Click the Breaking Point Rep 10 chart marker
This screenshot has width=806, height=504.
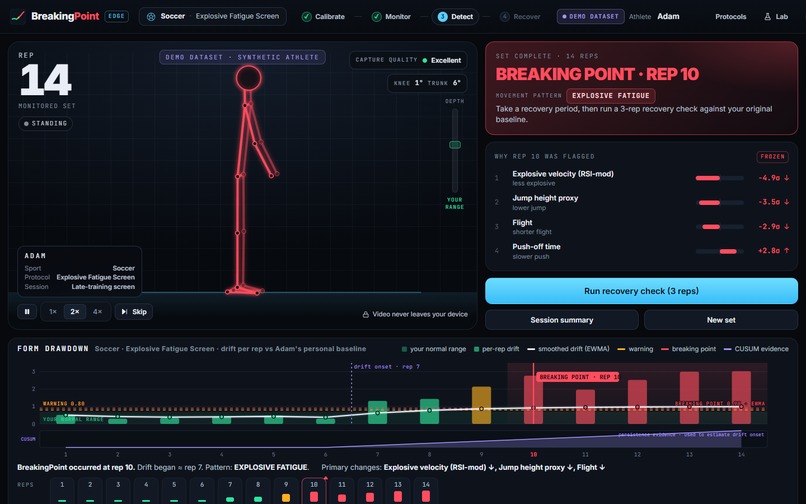coord(578,377)
